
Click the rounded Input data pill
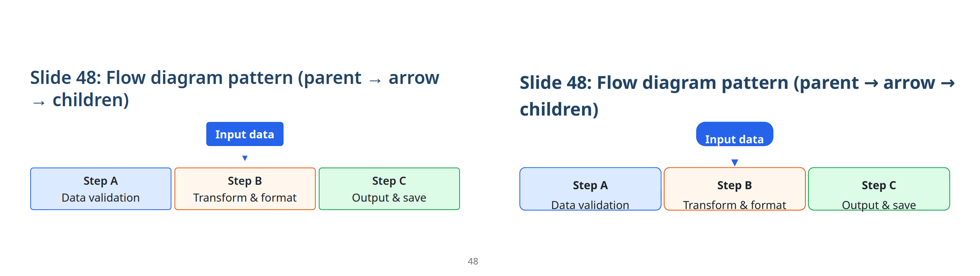click(734, 134)
